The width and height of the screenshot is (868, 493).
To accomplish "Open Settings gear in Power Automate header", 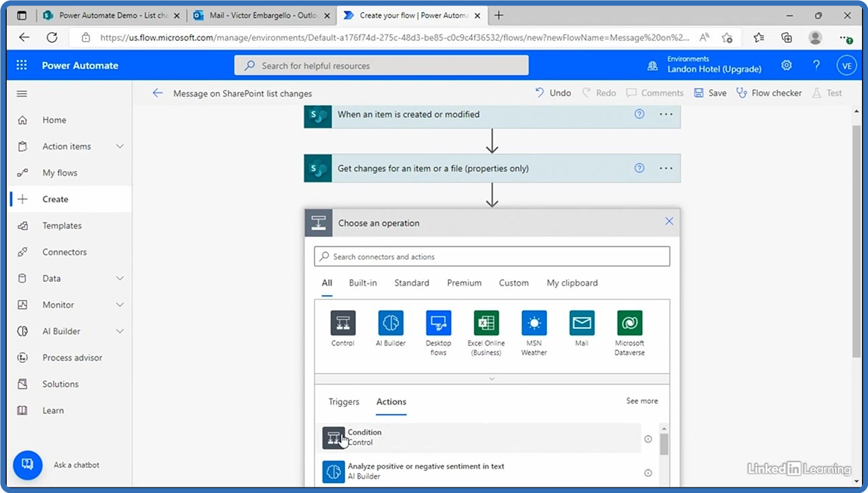I will [787, 65].
